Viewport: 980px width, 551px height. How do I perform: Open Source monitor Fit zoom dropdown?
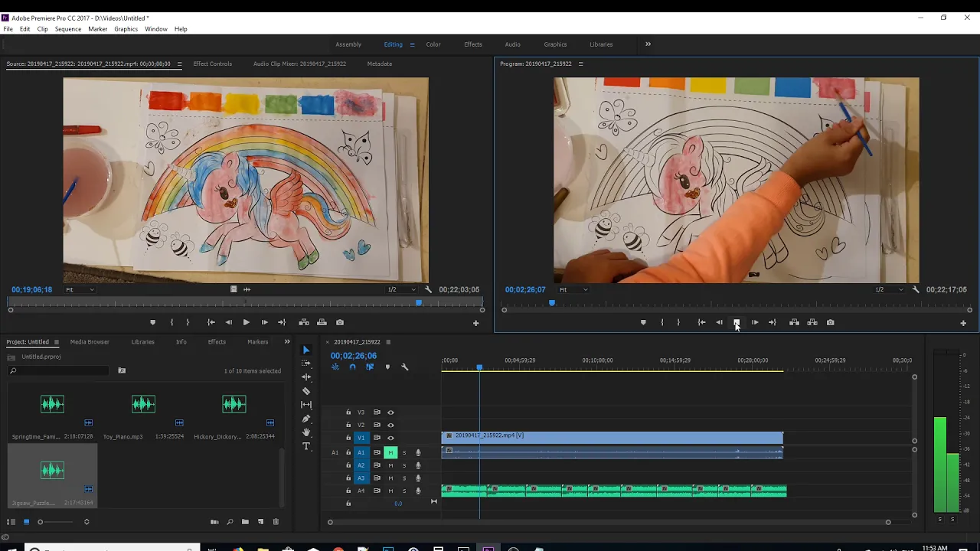80,290
